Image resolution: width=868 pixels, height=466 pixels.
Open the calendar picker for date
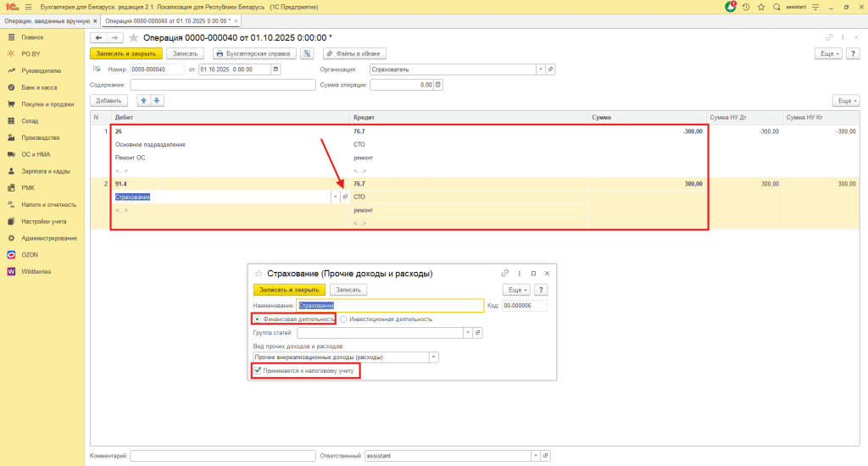[275, 69]
